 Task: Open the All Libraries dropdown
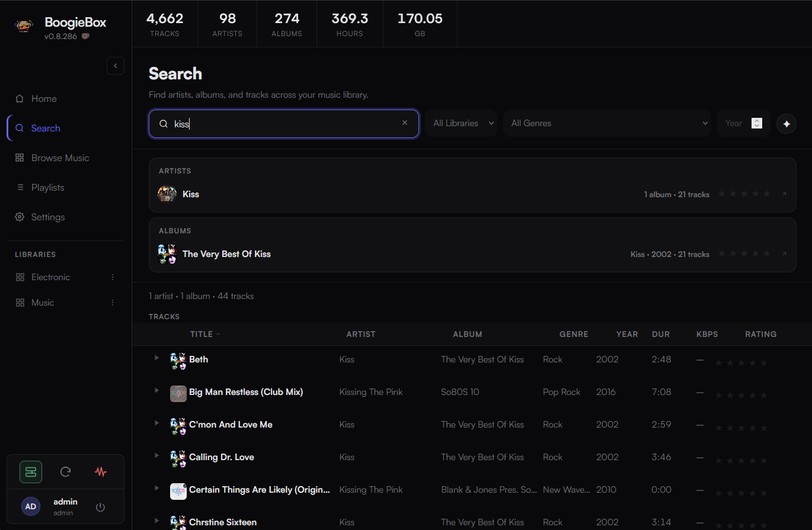tap(461, 123)
